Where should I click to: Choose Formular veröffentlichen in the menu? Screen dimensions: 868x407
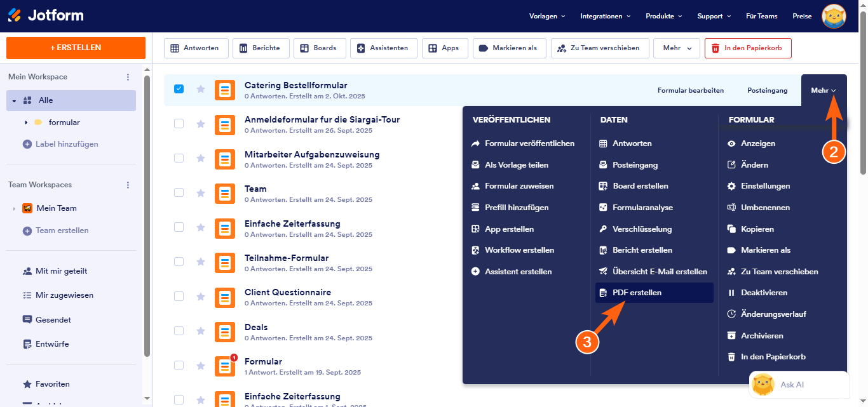pyautogui.click(x=523, y=143)
